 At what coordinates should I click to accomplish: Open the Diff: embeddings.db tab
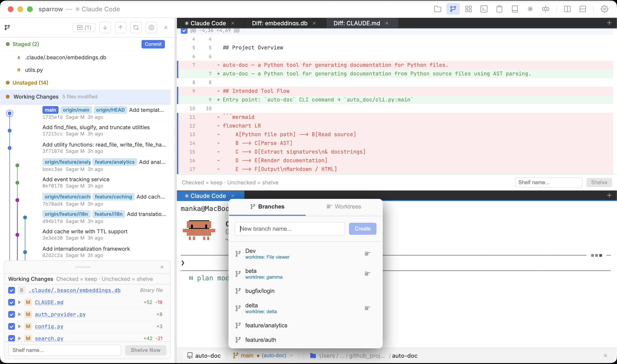point(279,23)
